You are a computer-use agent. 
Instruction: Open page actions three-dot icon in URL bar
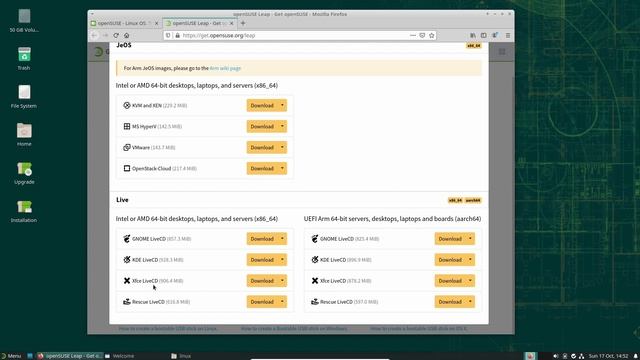coord(413,36)
